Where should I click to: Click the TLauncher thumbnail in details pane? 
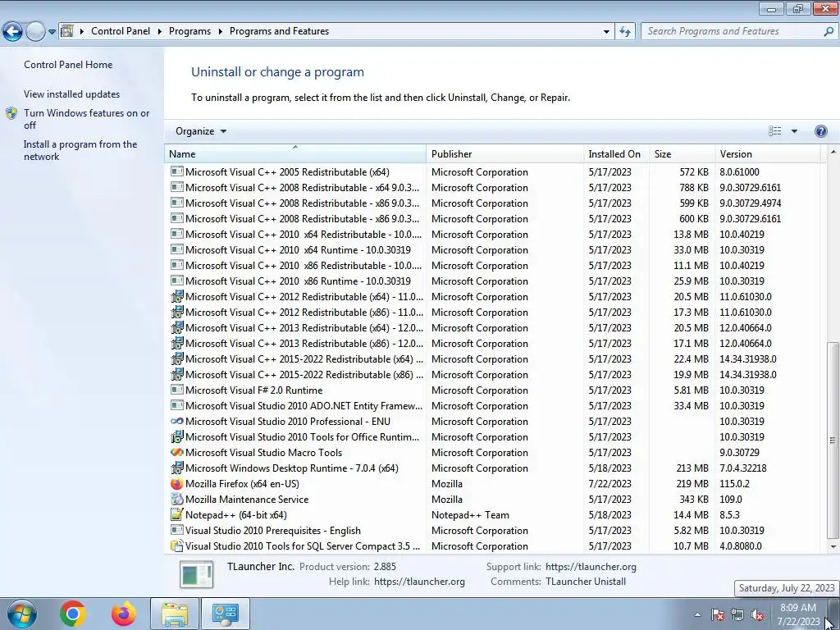[x=196, y=573]
